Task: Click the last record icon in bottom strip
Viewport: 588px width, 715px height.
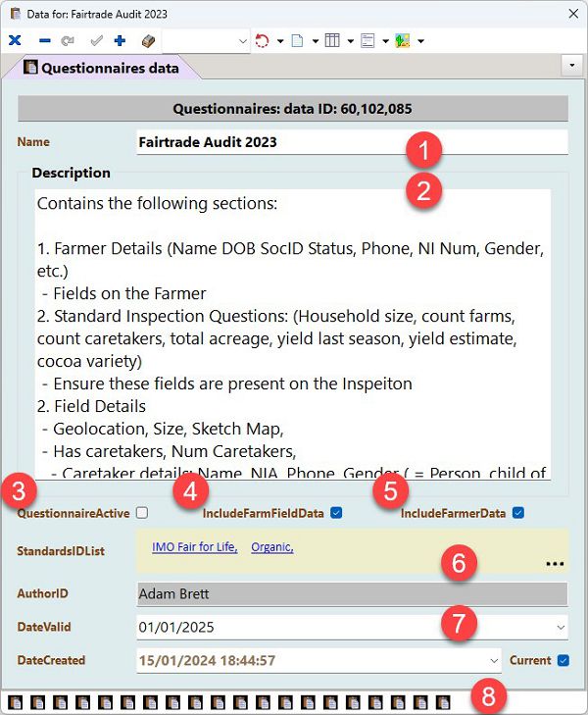Action: click(x=443, y=702)
